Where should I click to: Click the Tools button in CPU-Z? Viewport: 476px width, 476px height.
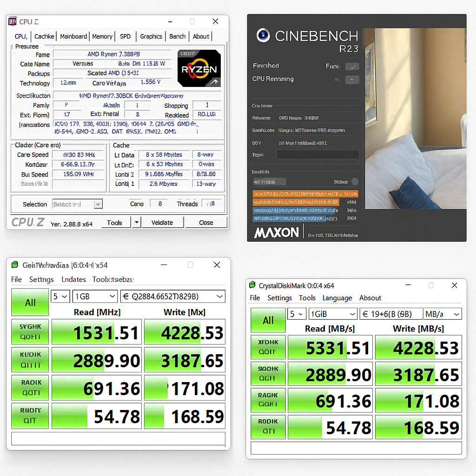(x=115, y=222)
